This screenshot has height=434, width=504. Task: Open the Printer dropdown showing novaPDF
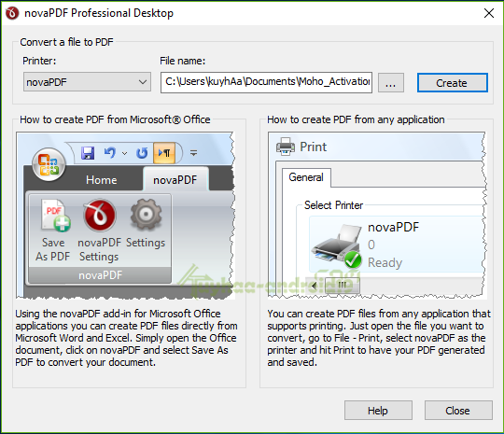[x=87, y=82]
